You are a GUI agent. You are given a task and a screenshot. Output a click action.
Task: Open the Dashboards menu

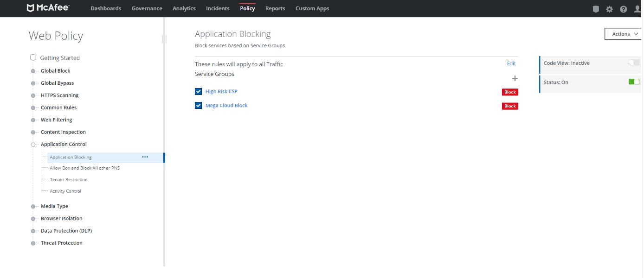(x=106, y=8)
